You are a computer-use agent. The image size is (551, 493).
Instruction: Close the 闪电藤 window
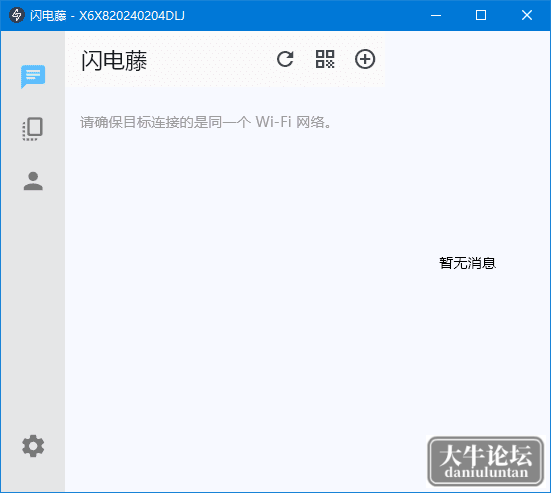pyautogui.click(x=527, y=15)
